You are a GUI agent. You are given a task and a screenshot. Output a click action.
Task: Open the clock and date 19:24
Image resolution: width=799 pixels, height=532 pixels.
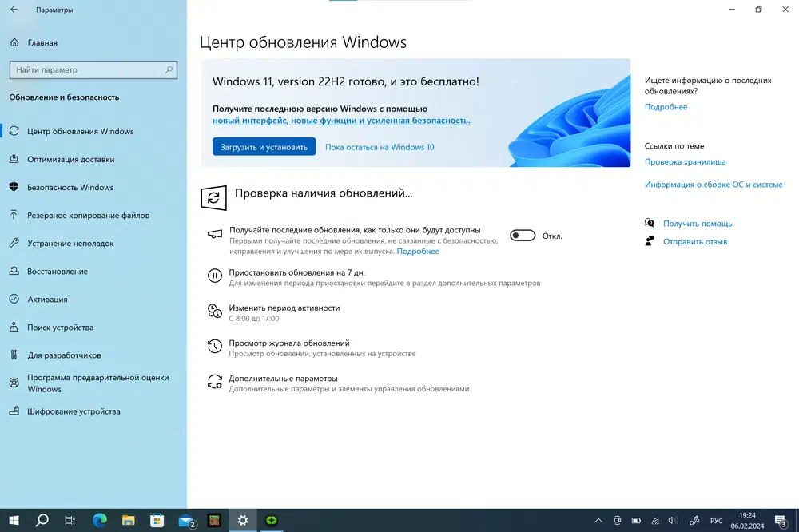tap(747, 520)
